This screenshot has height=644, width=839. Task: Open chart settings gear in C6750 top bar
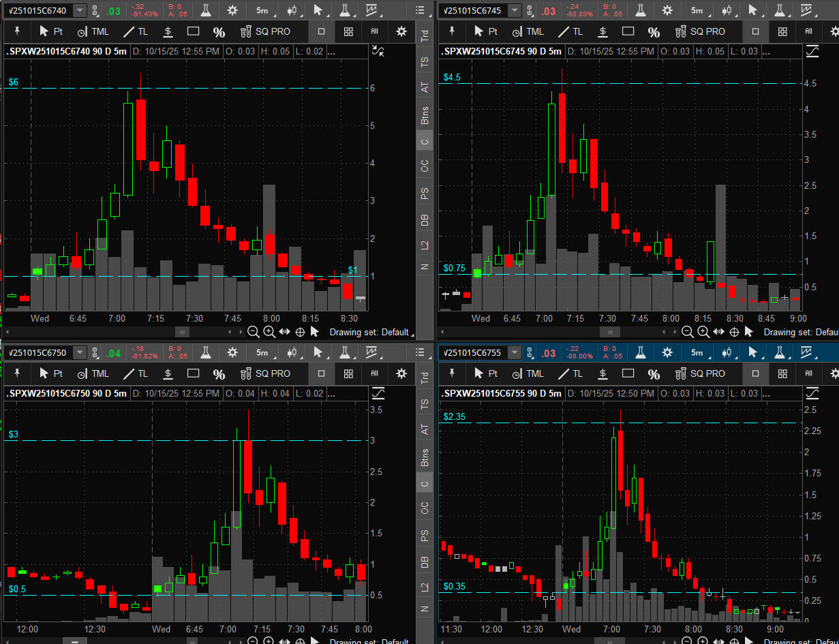tap(232, 352)
